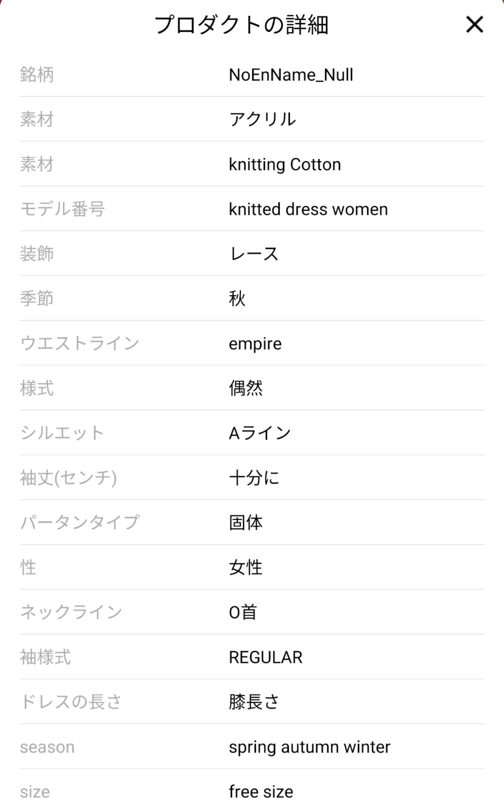The width and height of the screenshot is (504, 812).
Task: Tap the O首 neckline value
Action: (243, 612)
